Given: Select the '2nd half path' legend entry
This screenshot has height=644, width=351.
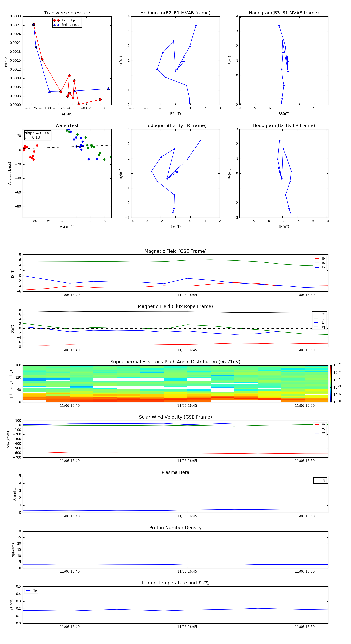Looking at the screenshot, I should click(x=67, y=25).
